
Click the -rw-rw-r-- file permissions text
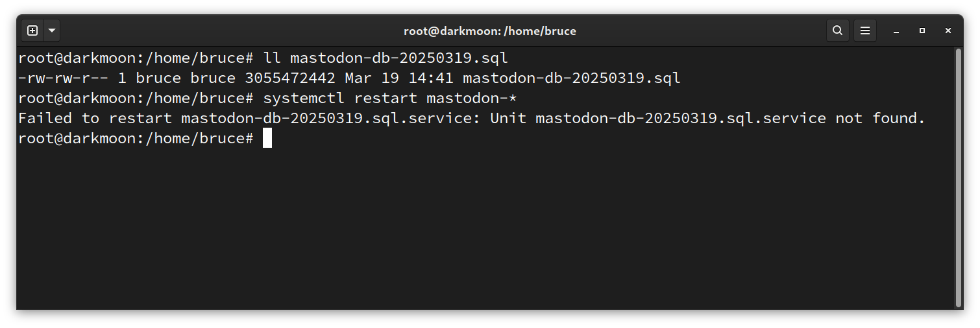pyautogui.click(x=63, y=78)
